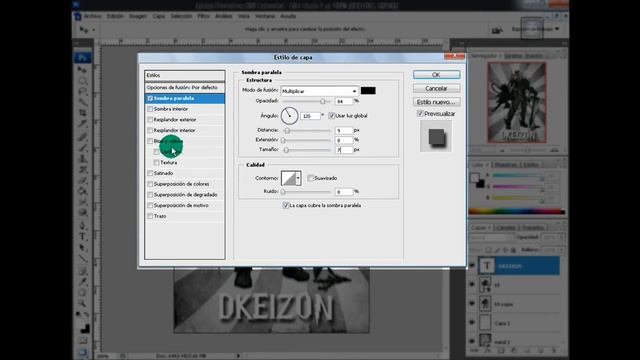This screenshot has height=360, width=640.
Task: Select the Move tool in the toolbox
Action: (82, 70)
